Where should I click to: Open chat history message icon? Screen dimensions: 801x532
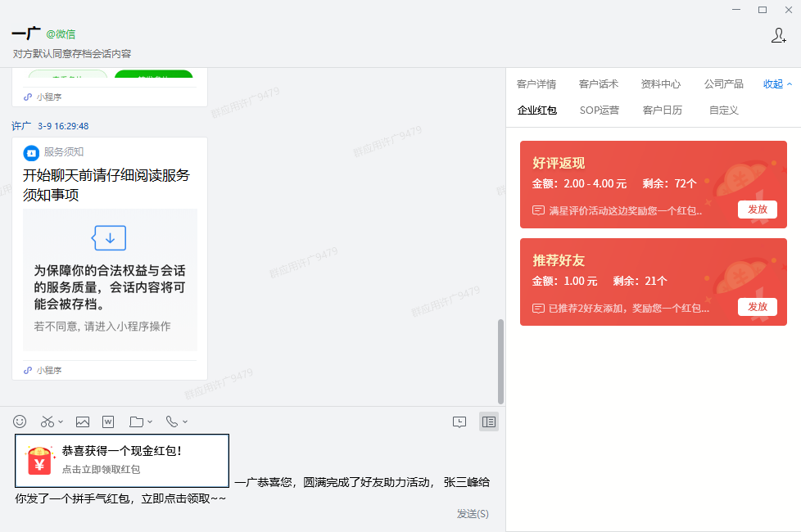click(x=459, y=422)
